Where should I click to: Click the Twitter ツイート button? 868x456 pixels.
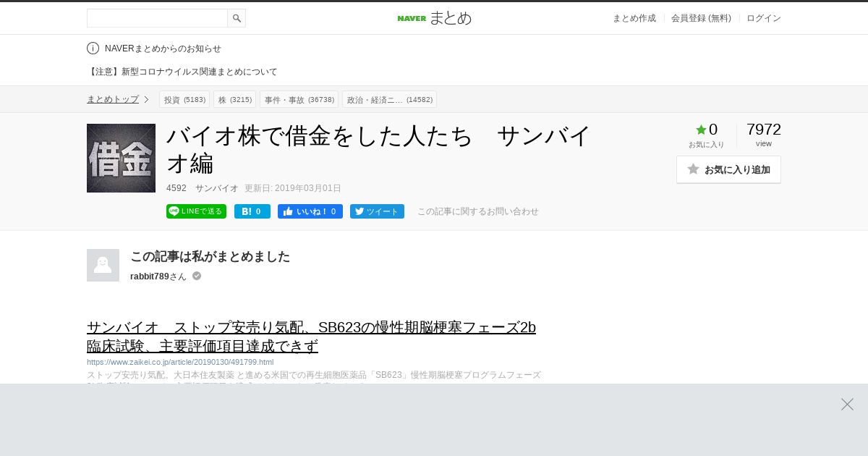tap(377, 211)
